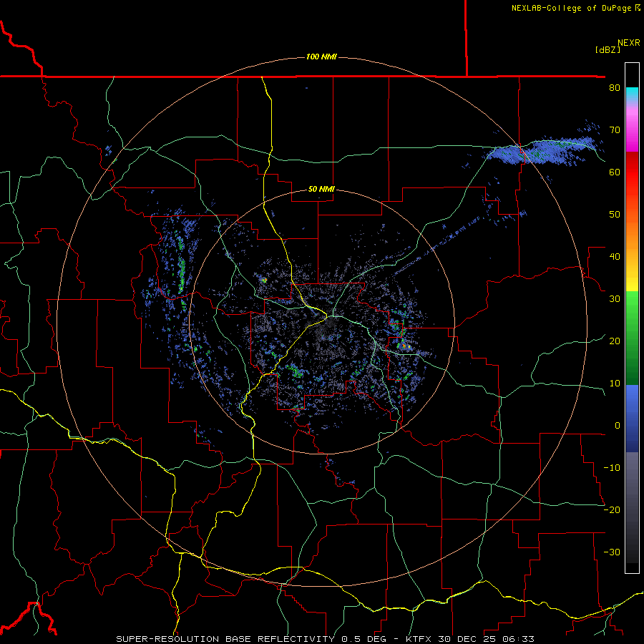Image resolution: width=644 pixels, height=644 pixels.
Task: Click the magenta-pink segment of the color bar
Action: point(632,127)
